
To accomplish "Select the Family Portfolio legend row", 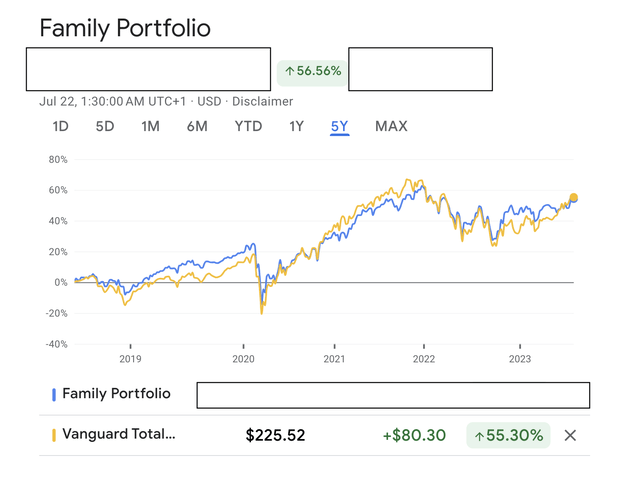I will (116, 394).
